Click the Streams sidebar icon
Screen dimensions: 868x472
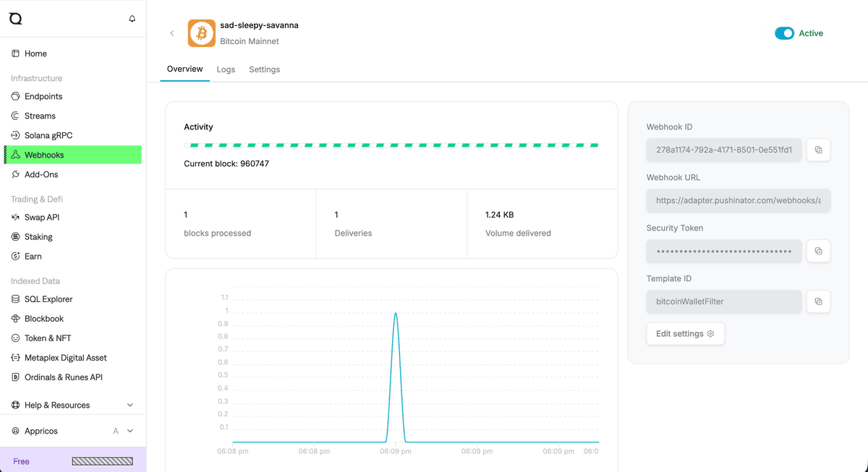click(16, 116)
